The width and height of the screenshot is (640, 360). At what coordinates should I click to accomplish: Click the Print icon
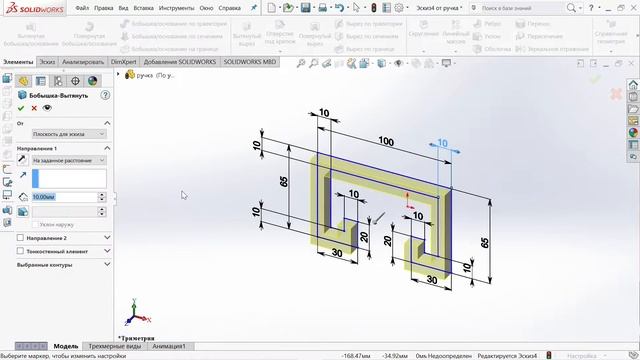pos(322,8)
